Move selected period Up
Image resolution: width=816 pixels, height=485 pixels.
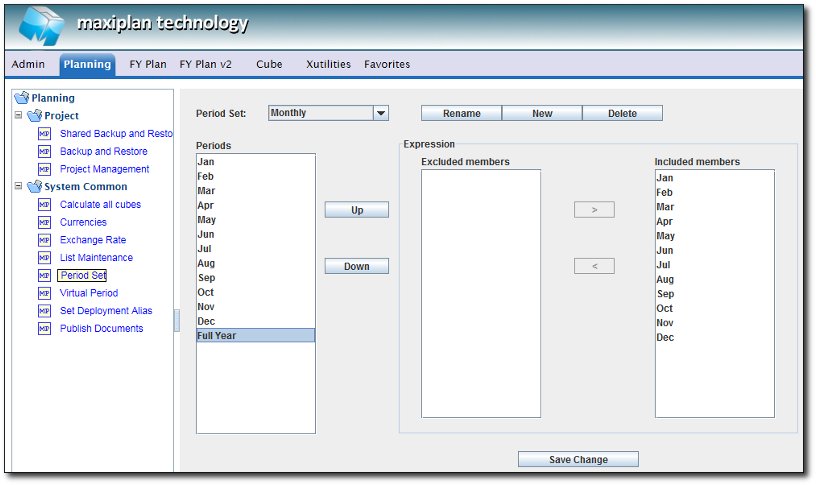[356, 210]
